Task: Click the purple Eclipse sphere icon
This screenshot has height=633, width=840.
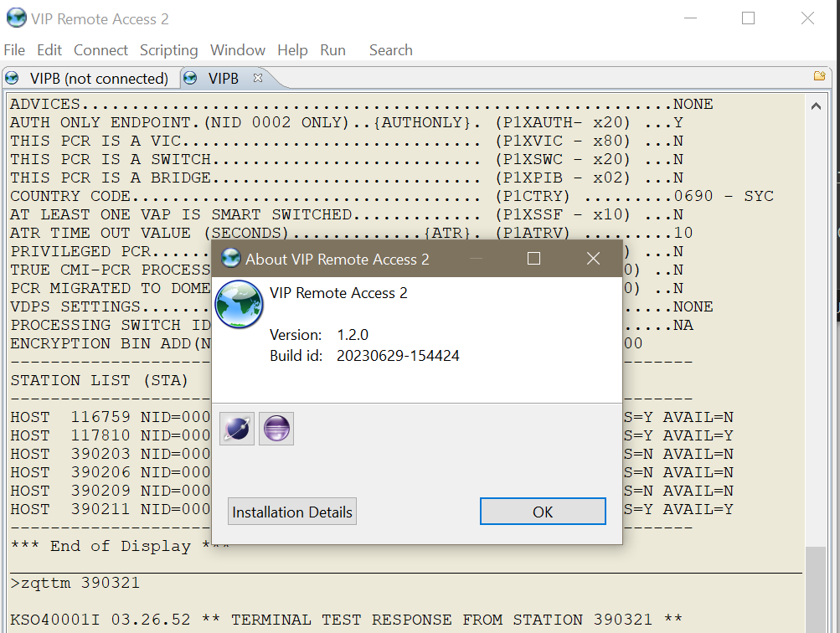Action: coord(276,429)
